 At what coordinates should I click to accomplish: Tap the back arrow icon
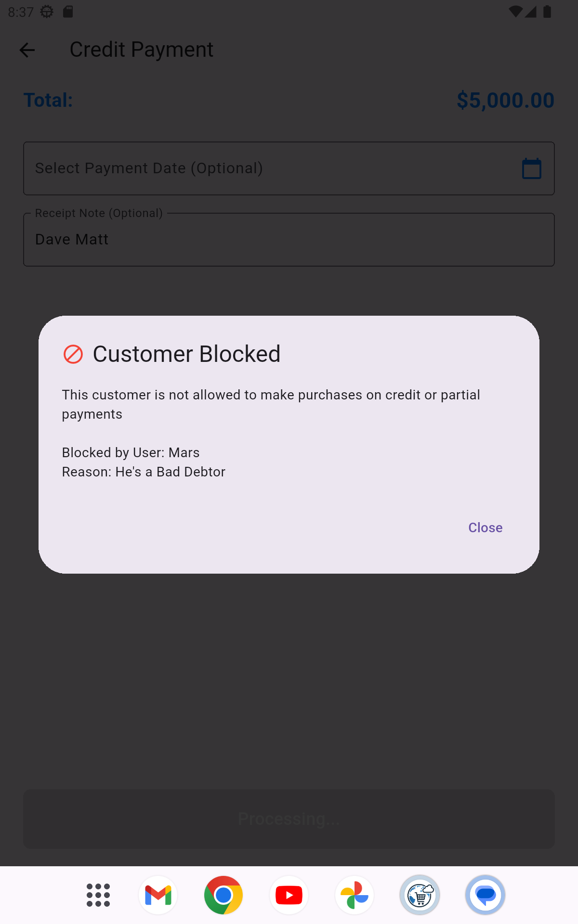pos(27,50)
